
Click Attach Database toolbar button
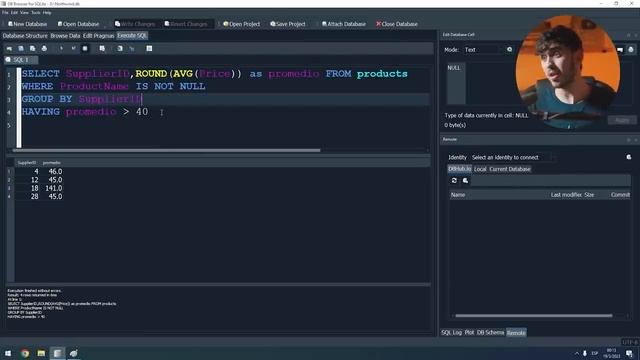344,24
